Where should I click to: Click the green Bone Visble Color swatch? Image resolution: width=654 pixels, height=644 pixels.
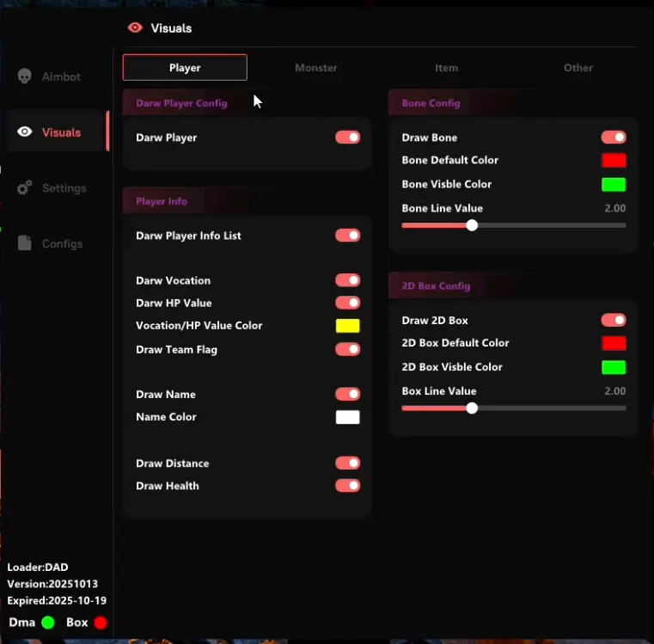click(613, 184)
